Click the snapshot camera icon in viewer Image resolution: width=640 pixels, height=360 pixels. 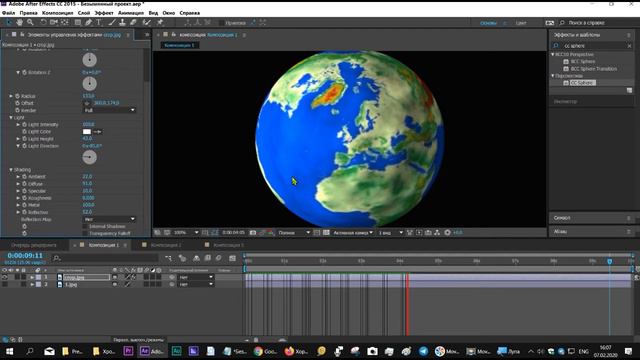[253, 233]
